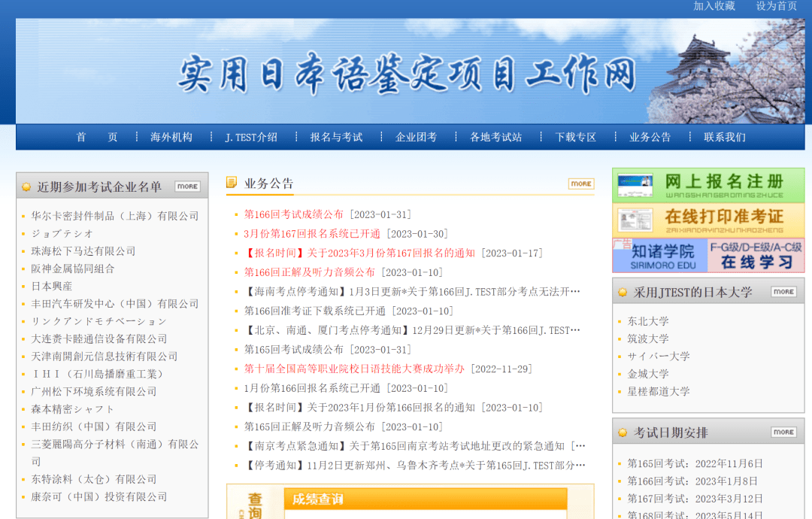Open the 在线打印准考证 banner
The image size is (812, 519).
(x=707, y=220)
